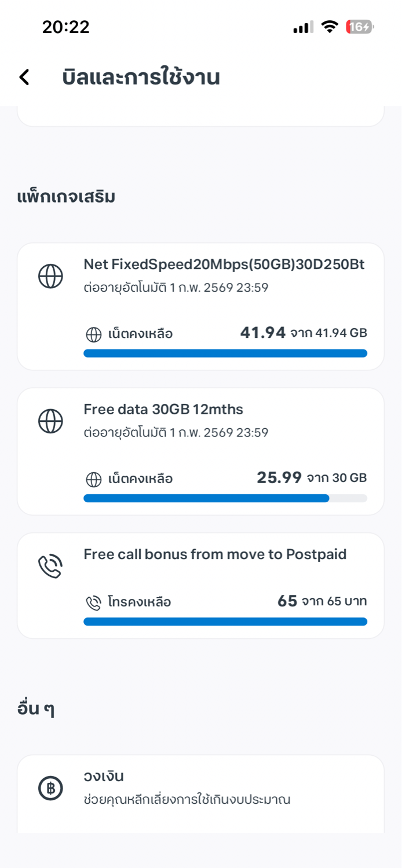This screenshot has width=402, height=868.
Task: Open Net FixedSpeed20Mbps(50GB)30D250Bt package title
Action: click(x=224, y=264)
